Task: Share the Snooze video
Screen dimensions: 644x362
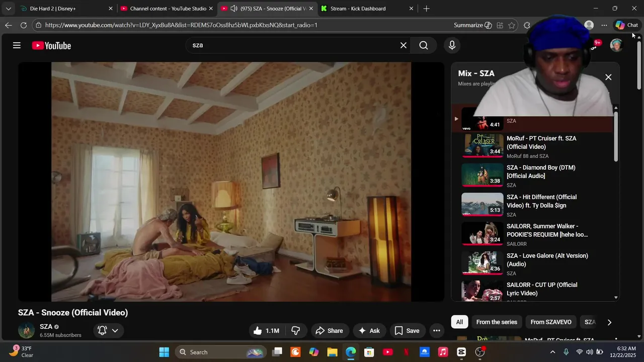Action: [x=329, y=330]
